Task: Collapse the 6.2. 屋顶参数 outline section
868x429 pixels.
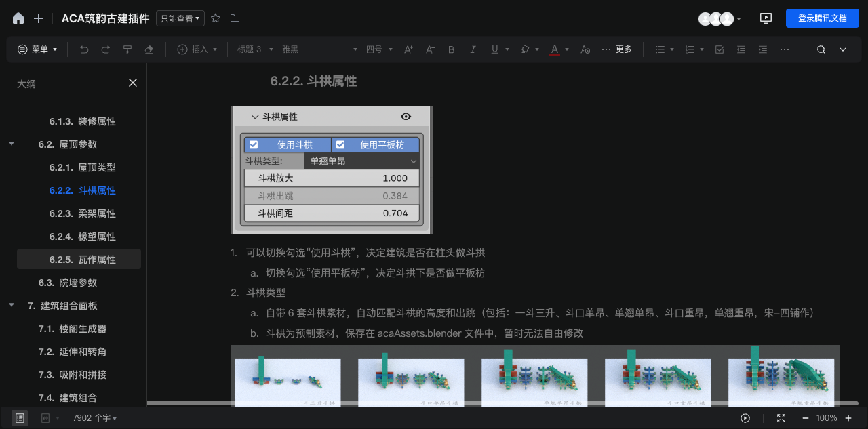Action: tap(11, 144)
